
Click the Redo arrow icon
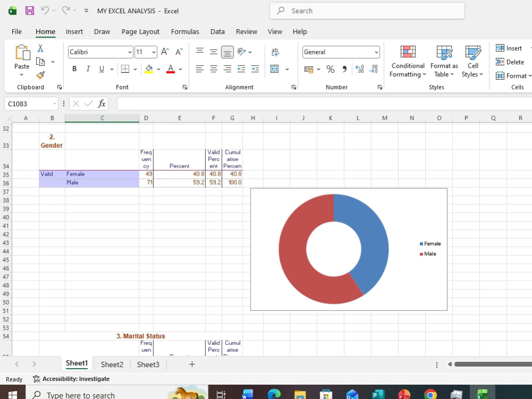point(66,11)
